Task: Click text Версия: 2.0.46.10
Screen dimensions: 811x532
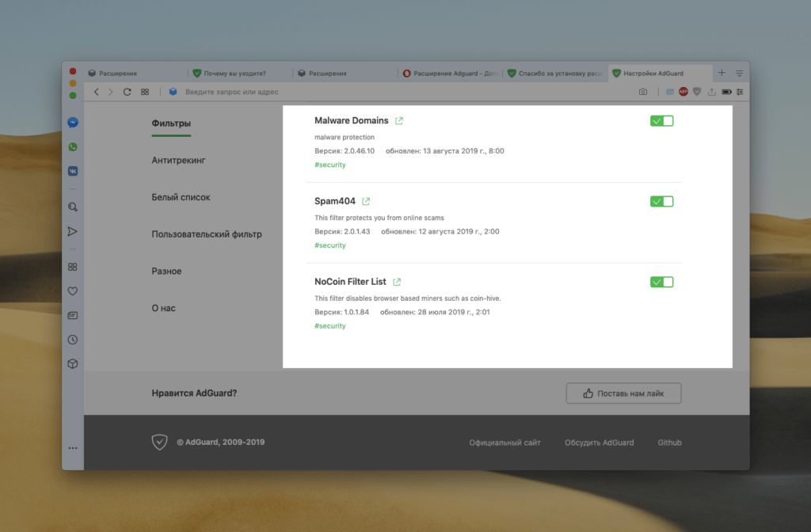Action: coord(345,151)
